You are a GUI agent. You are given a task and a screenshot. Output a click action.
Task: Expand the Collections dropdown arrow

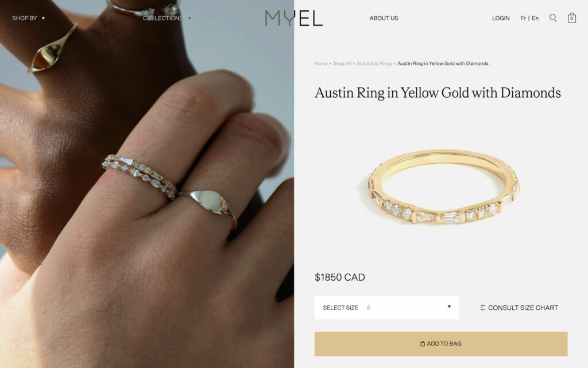pyautogui.click(x=189, y=18)
